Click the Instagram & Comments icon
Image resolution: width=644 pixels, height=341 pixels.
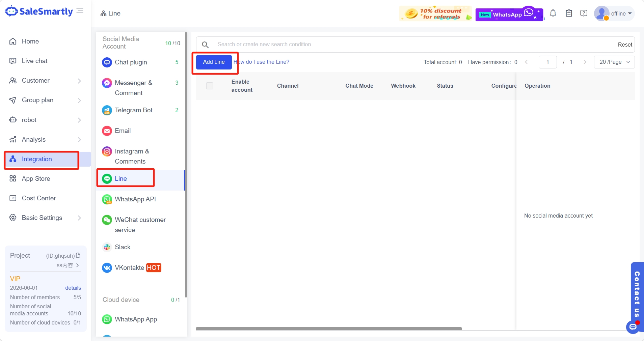pos(107,151)
